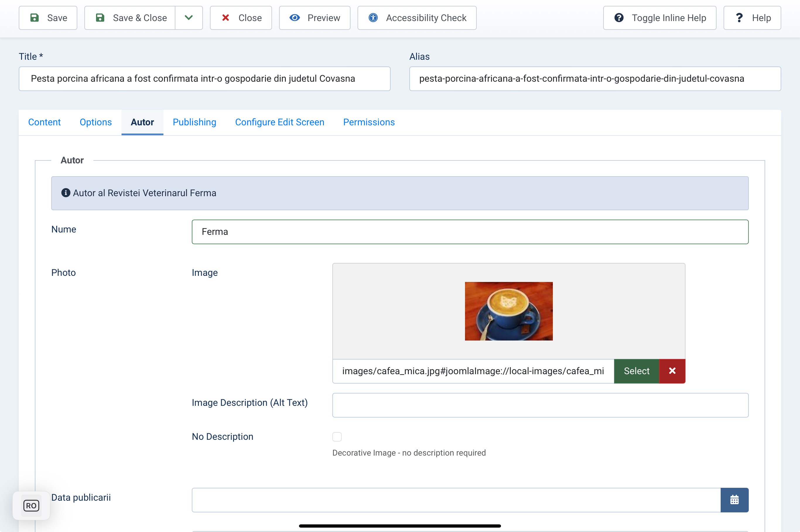Click the Save & Close button
Image resolution: width=800 pixels, height=532 pixels.
[x=131, y=18]
